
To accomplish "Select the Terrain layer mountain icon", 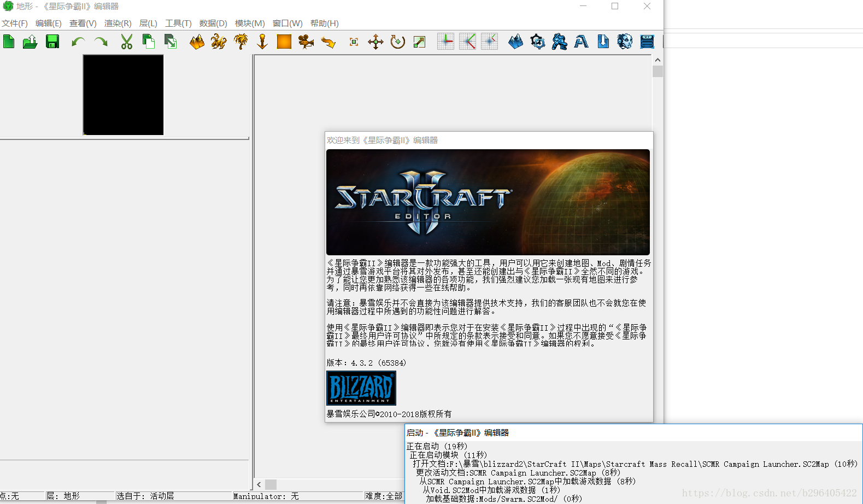I will pyautogui.click(x=197, y=42).
